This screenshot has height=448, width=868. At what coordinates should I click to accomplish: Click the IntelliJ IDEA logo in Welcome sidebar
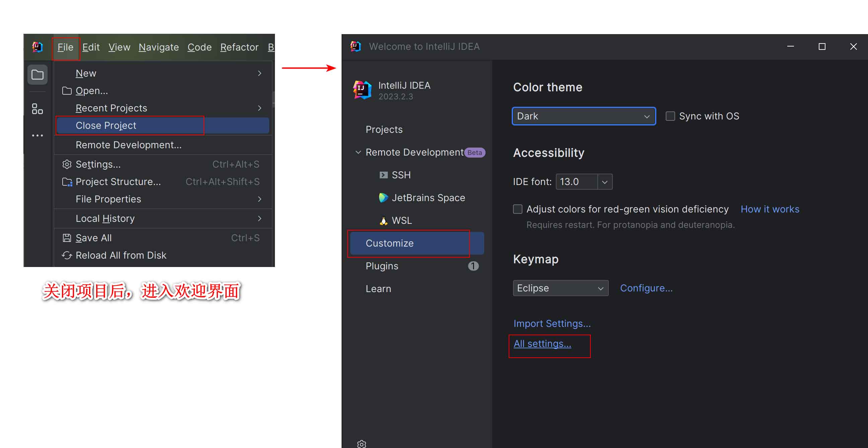click(x=362, y=90)
